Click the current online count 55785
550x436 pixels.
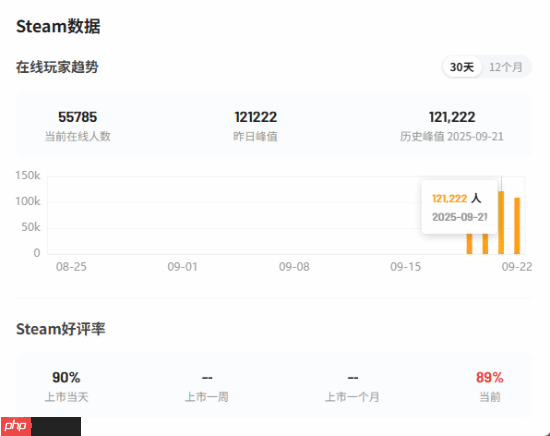point(78,117)
